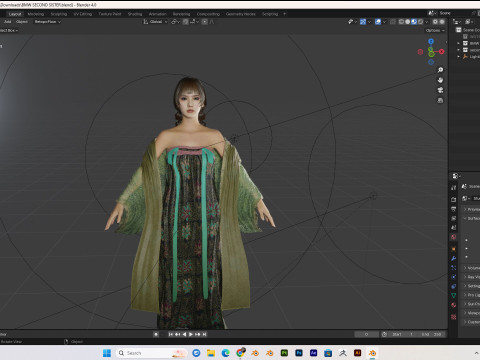Open After Effects from the taskbar

point(313,353)
